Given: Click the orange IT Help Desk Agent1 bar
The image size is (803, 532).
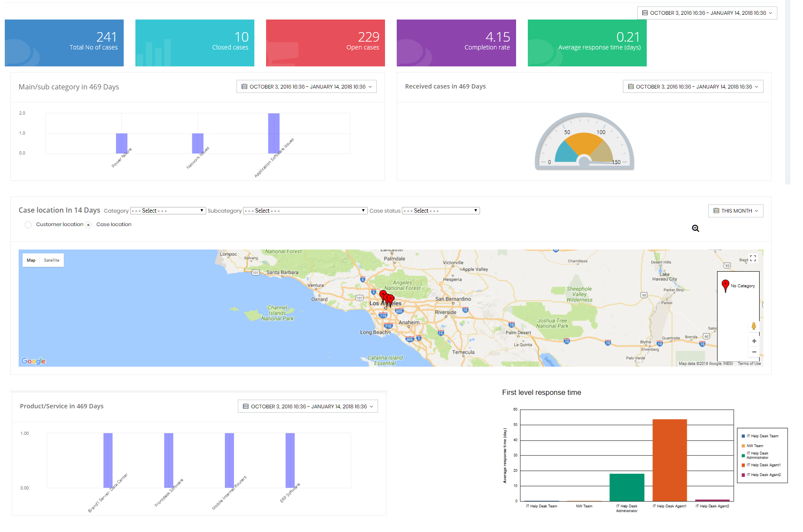Looking at the screenshot, I should 670,460.
